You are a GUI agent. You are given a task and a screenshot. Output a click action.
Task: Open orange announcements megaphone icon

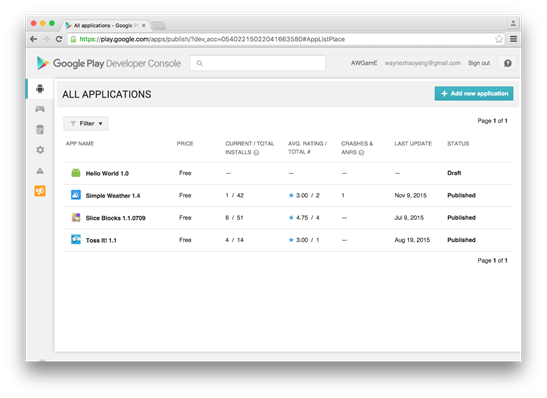pyautogui.click(x=40, y=191)
